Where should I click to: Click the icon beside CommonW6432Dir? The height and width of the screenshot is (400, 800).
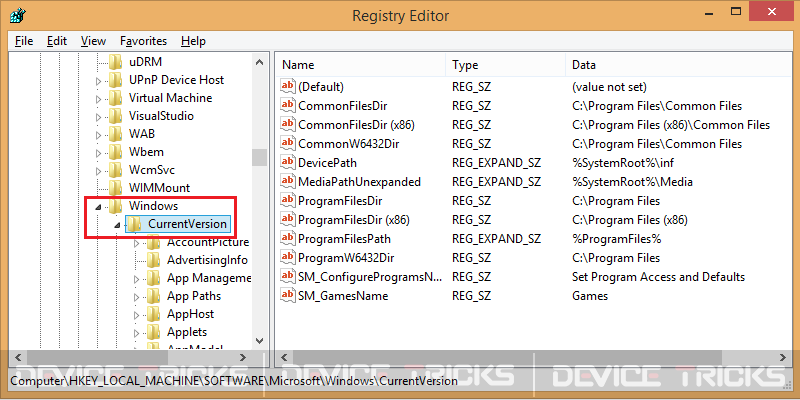288,143
